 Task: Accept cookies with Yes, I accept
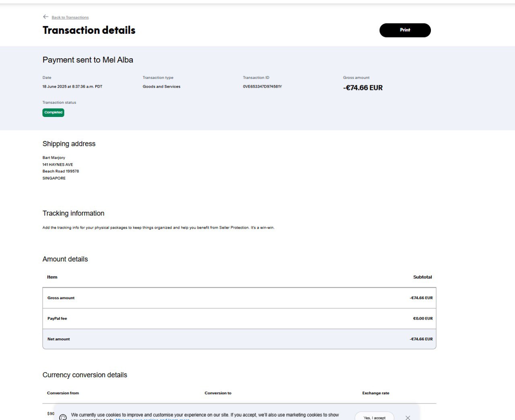374,417
